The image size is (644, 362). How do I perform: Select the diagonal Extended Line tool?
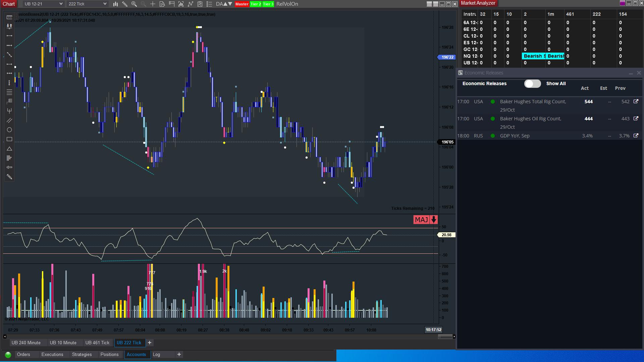click(9, 55)
